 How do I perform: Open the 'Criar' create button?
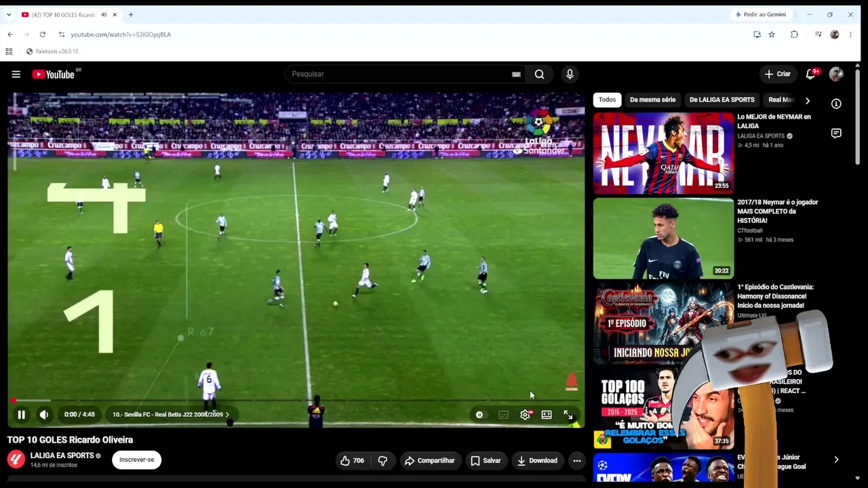pos(777,74)
